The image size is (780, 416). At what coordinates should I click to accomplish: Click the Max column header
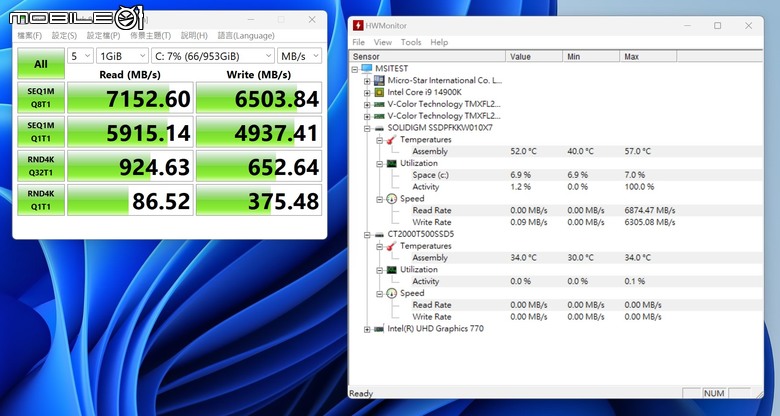point(648,56)
